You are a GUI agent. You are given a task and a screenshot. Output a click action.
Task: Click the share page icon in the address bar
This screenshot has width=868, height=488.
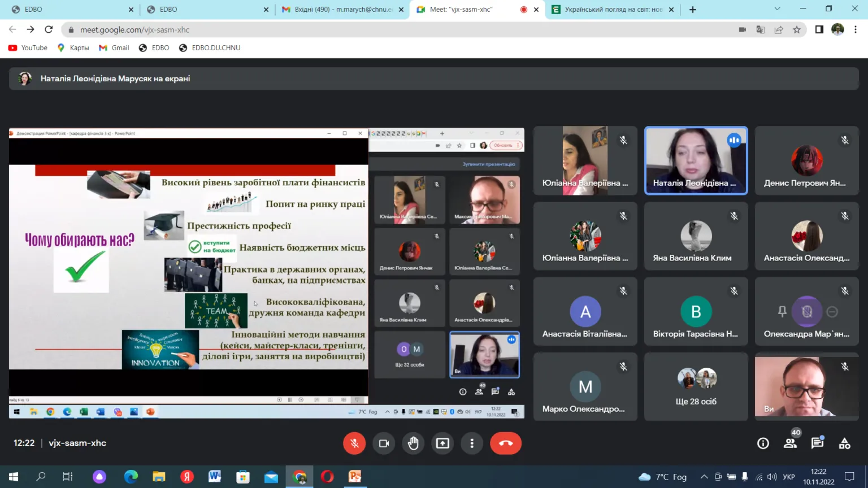click(779, 29)
